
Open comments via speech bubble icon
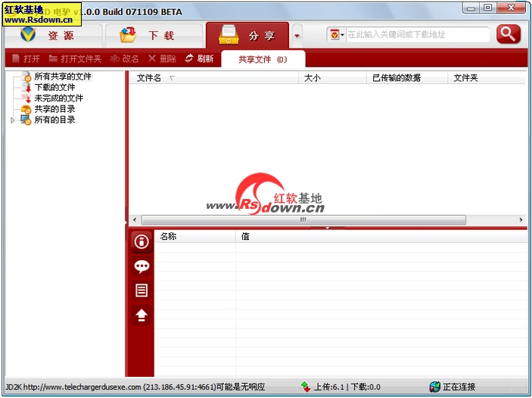coord(142,266)
